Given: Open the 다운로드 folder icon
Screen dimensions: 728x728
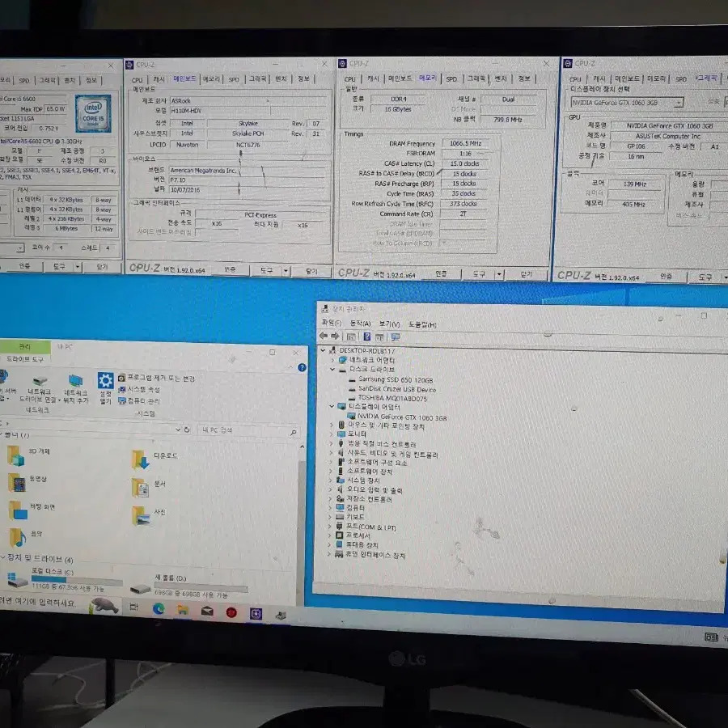Looking at the screenshot, I should coord(140,459).
